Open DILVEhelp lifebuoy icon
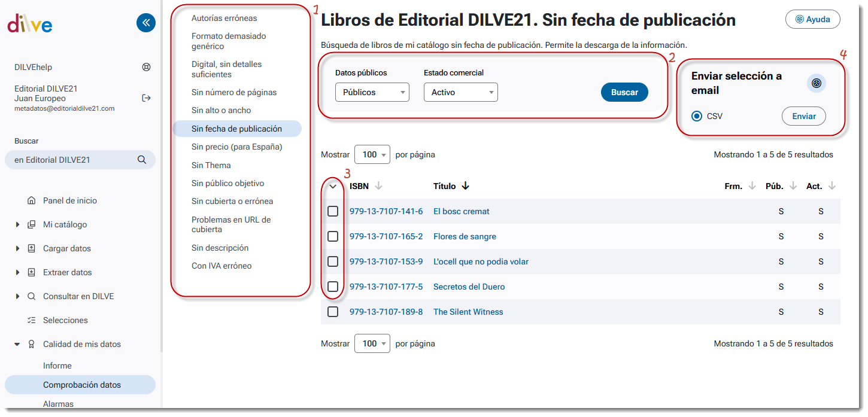The image size is (868, 417). pos(146,67)
